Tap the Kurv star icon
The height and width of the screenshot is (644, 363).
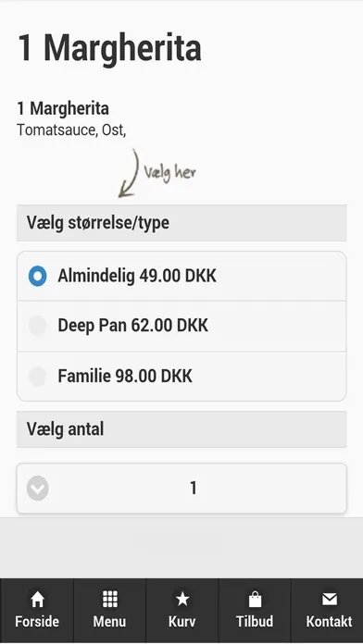tap(182, 600)
